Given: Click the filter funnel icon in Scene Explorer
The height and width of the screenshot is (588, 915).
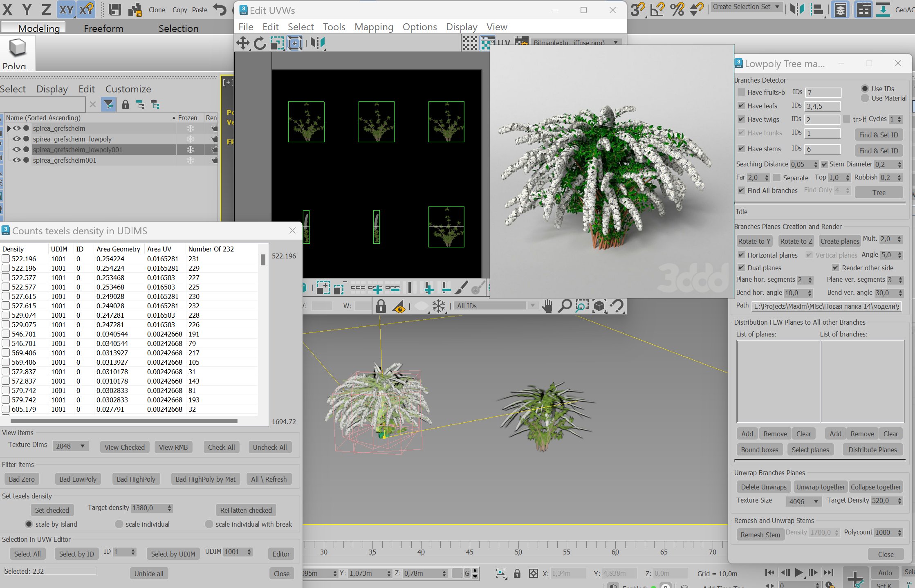Looking at the screenshot, I should 108,105.
